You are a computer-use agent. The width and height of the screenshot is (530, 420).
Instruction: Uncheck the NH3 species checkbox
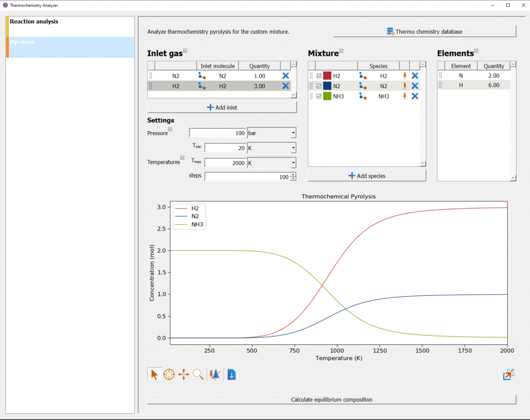[319, 96]
